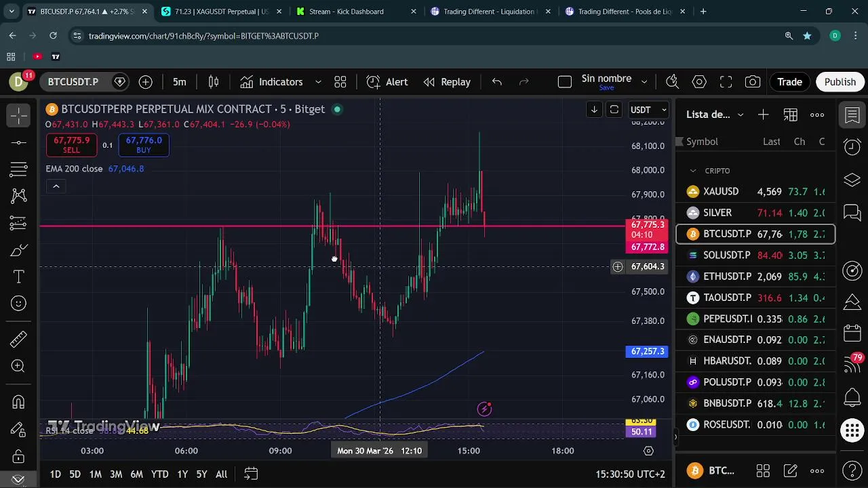Viewport: 868px width, 488px height.
Task: Select the chart patterns tool
Action: (x=19, y=196)
